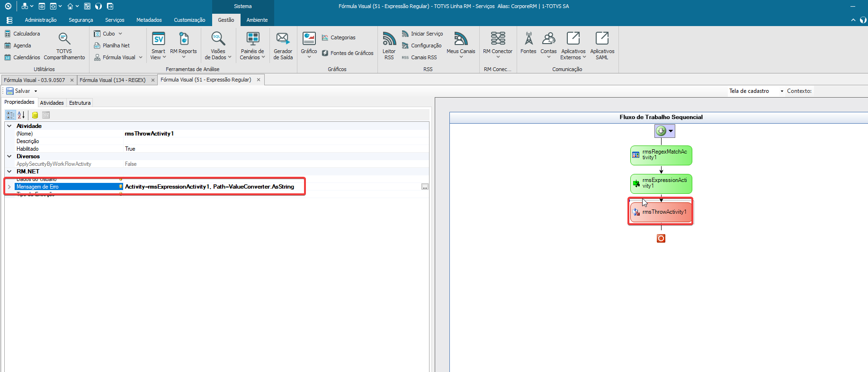Open the Ambiente ribbon tab
Image resolution: width=868 pixels, height=372 pixels.
[x=257, y=20]
